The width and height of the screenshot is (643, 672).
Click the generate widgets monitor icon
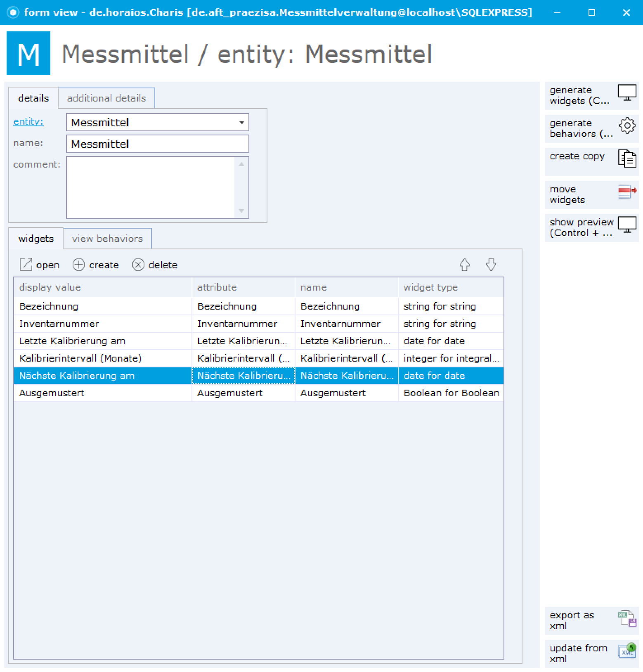click(627, 92)
